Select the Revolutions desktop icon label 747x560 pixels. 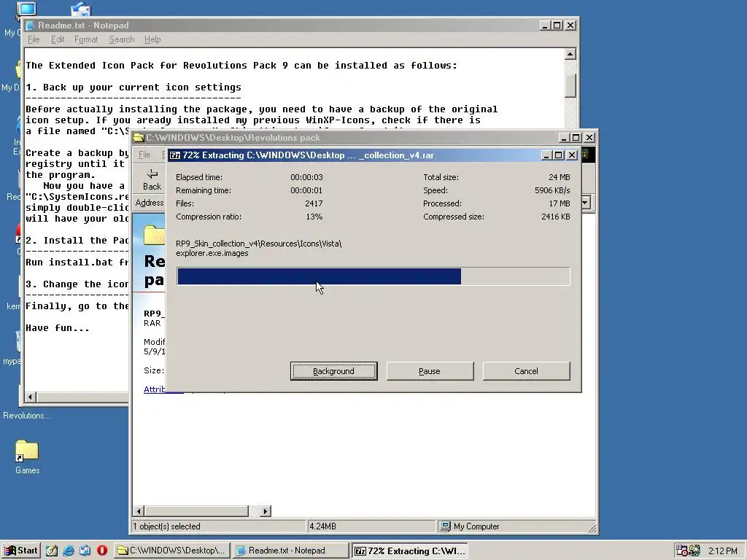(26, 416)
